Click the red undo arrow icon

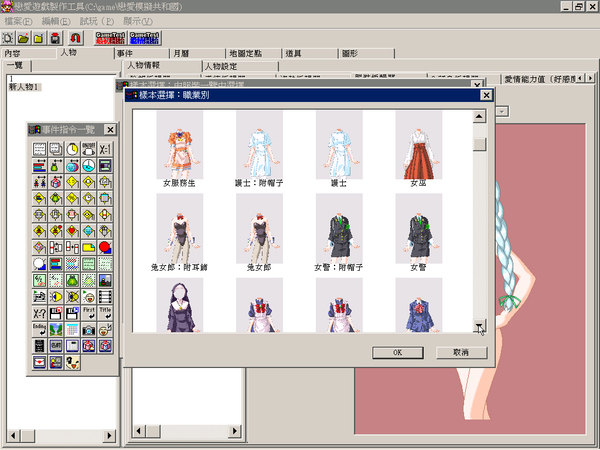[x=75, y=38]
